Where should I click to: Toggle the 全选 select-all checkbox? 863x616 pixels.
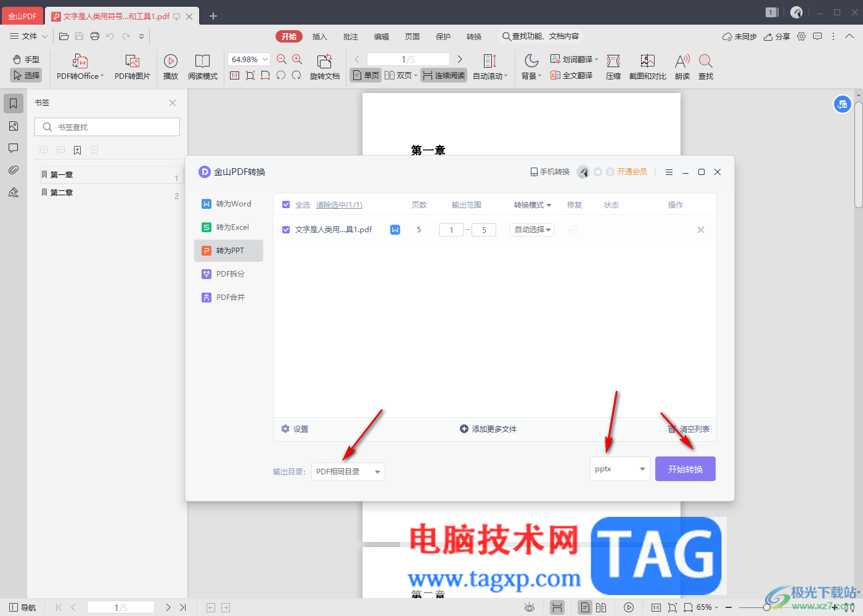pyautogui.click(x=286, y=205)
